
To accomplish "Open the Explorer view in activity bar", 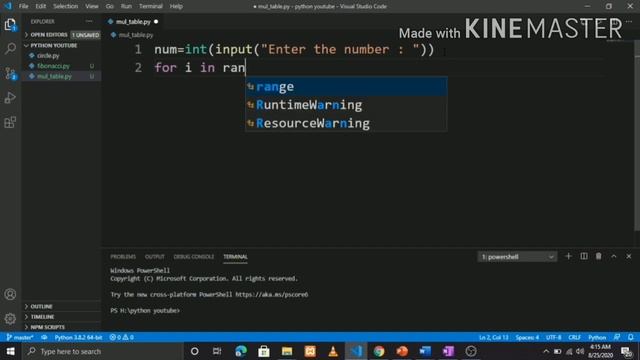I will point(10,25).
